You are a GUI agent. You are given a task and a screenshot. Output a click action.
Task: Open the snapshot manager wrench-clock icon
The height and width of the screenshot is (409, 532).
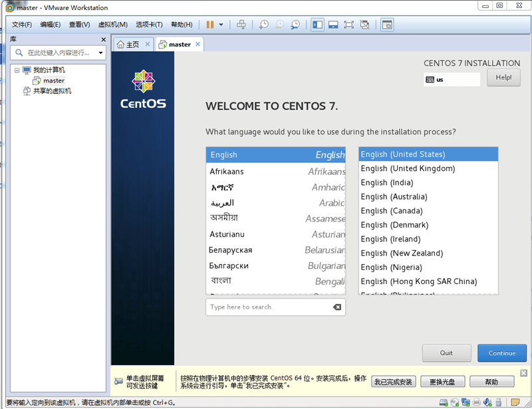[x=295, y=25]
